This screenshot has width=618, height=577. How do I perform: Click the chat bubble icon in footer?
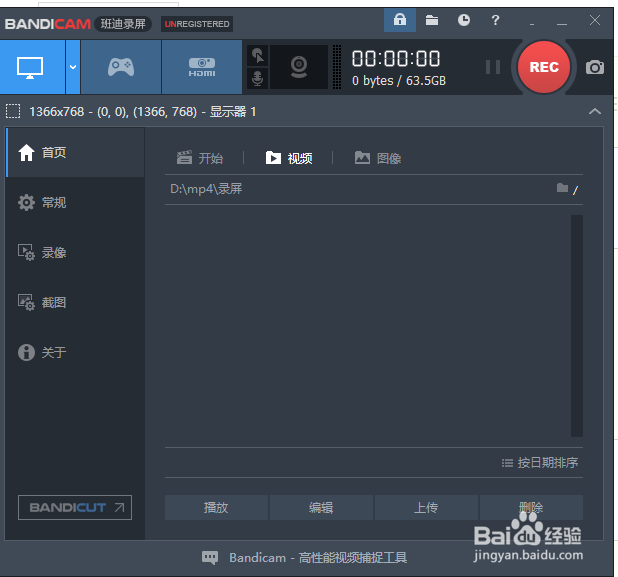210,557
